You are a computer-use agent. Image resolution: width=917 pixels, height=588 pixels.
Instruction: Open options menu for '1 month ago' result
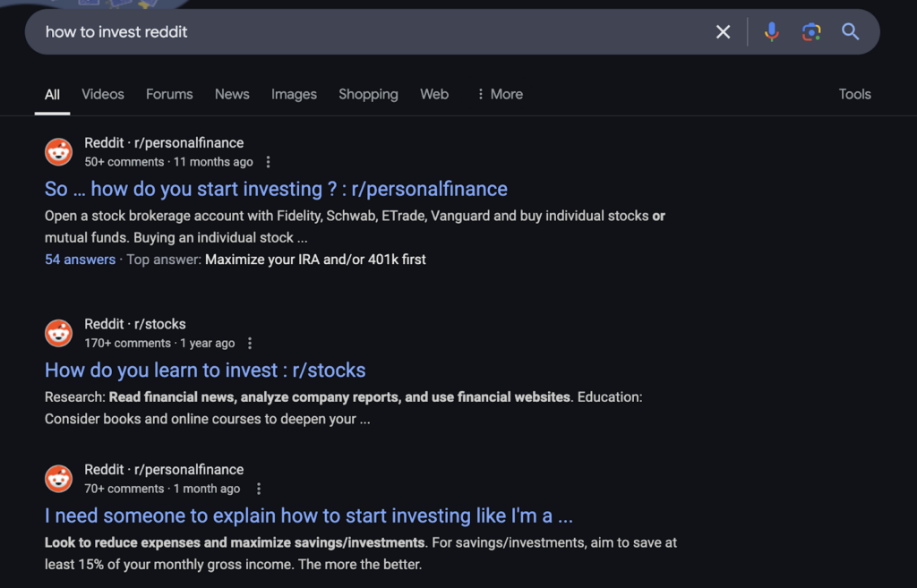pos(259,489)
